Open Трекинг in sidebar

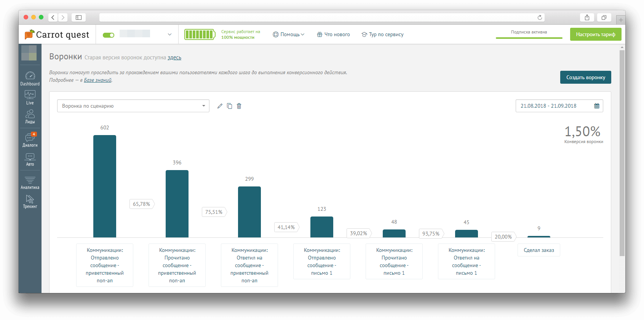[x=30, y=202]
